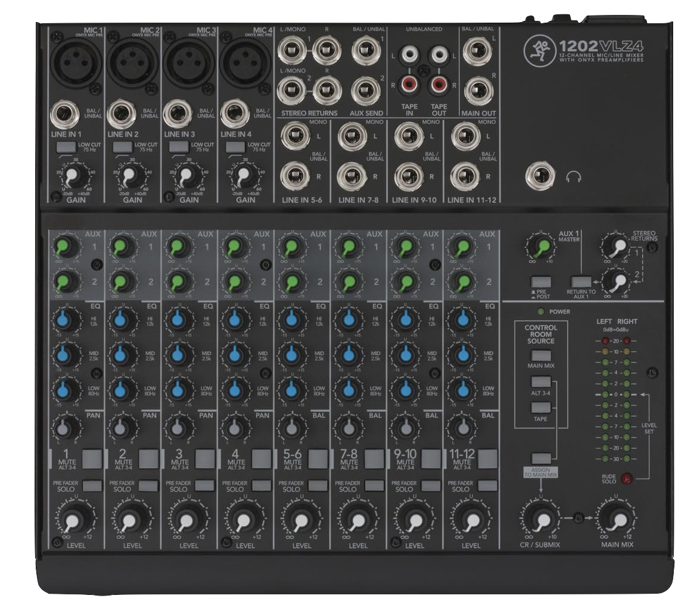Toggle the RETURN TO AUX 1 switch
This screenshot has width=700, height=614.
click(581, 282)
